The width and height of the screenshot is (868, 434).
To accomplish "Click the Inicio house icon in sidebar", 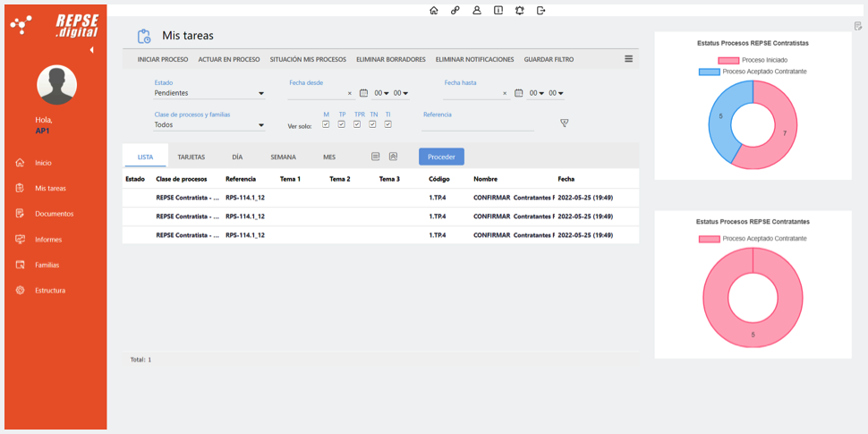I will click(20, 163).
